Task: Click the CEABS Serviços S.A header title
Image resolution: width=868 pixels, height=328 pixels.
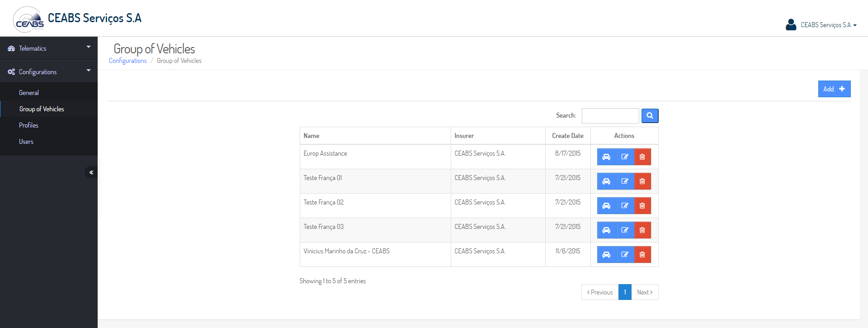Action: pyautogui.click(x=94, y=18)
